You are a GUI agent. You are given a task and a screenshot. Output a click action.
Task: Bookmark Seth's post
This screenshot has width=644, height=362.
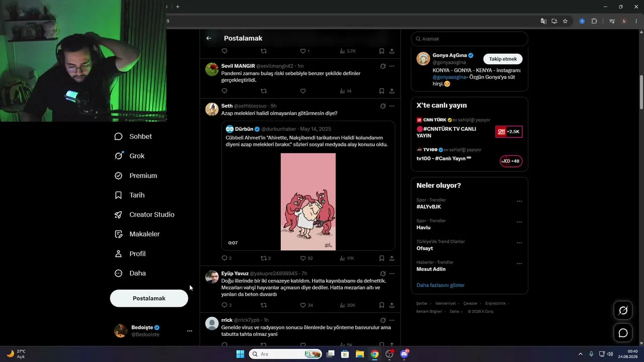click(x=382, y=258)
